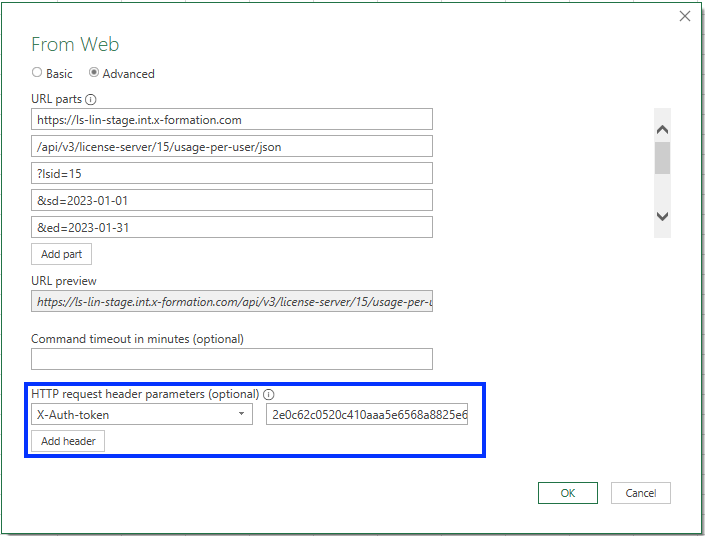Click the ?lsid=15 URL part field
The image size is (705, 536).
pyautogui.click(x=232, y=173)
